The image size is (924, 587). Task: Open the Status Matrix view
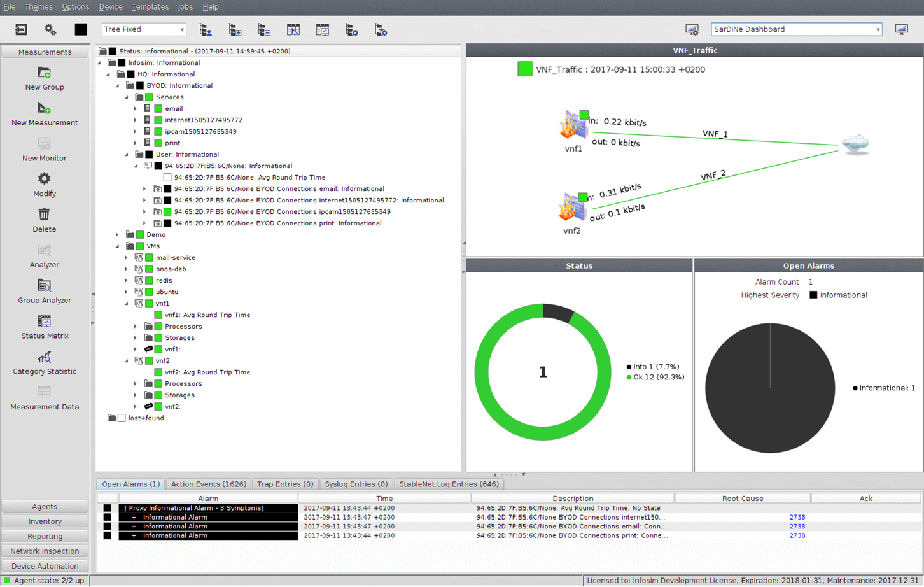[x=44, y=322]
